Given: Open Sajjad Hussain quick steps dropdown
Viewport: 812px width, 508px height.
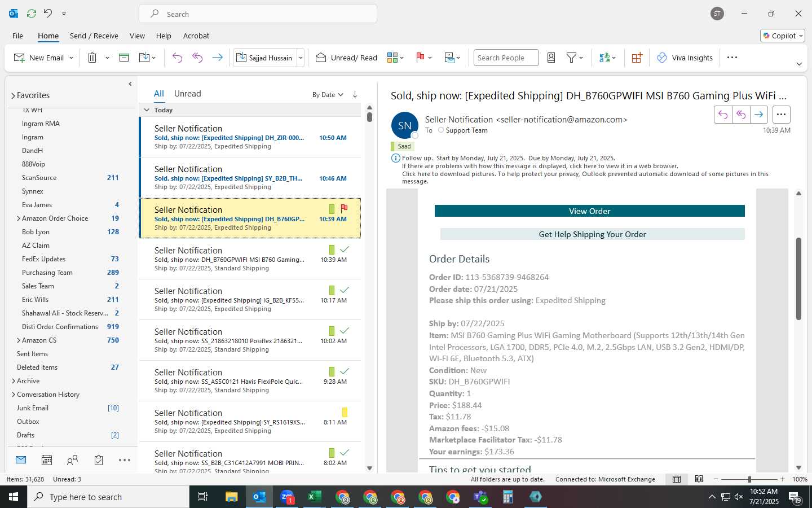Looking at the screenshot, I should 301,58.
